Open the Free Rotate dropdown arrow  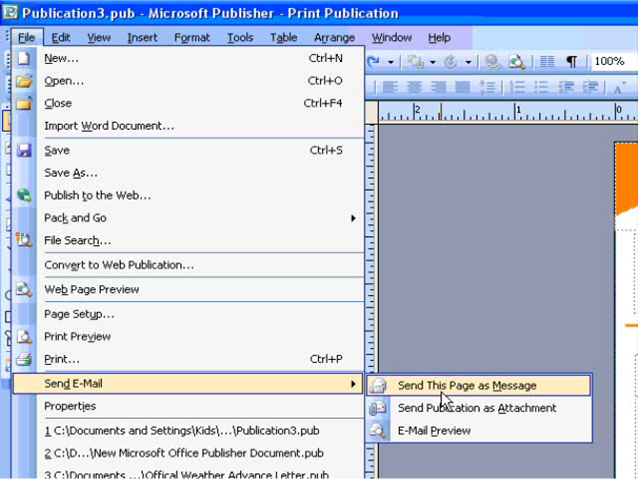tap(468, 62)
